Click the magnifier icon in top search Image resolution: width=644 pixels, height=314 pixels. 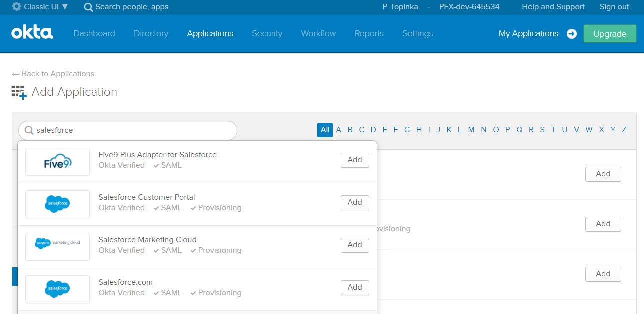[x=88, y=7]
